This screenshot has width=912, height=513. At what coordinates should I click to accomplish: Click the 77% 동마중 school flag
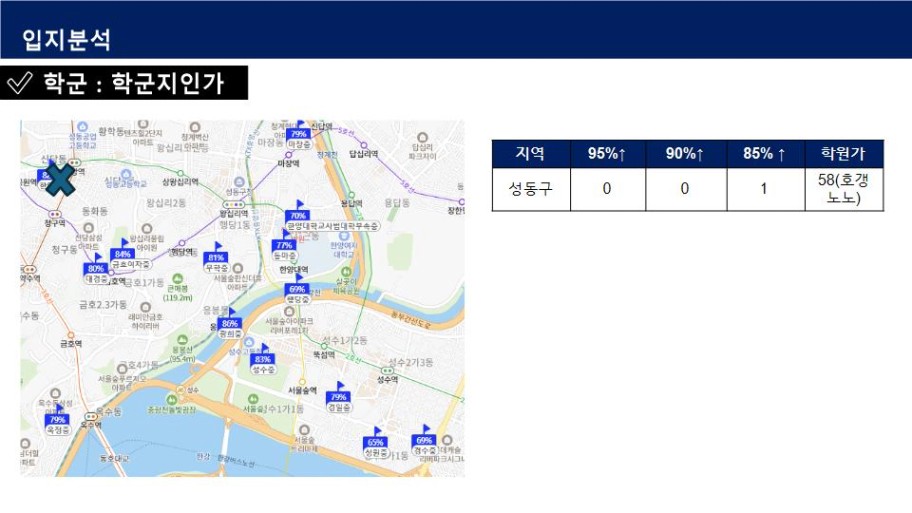pos(284,247)
